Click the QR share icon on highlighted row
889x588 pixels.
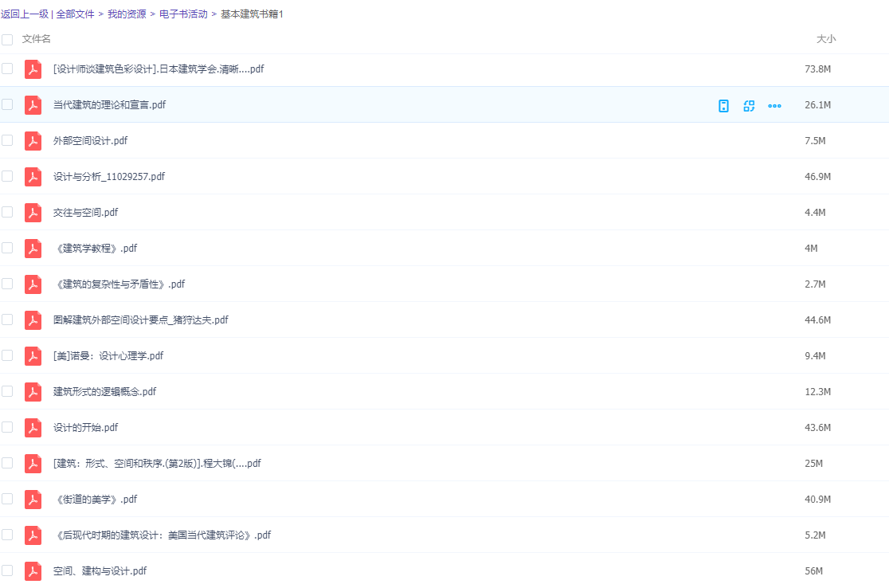pos(749,105)
